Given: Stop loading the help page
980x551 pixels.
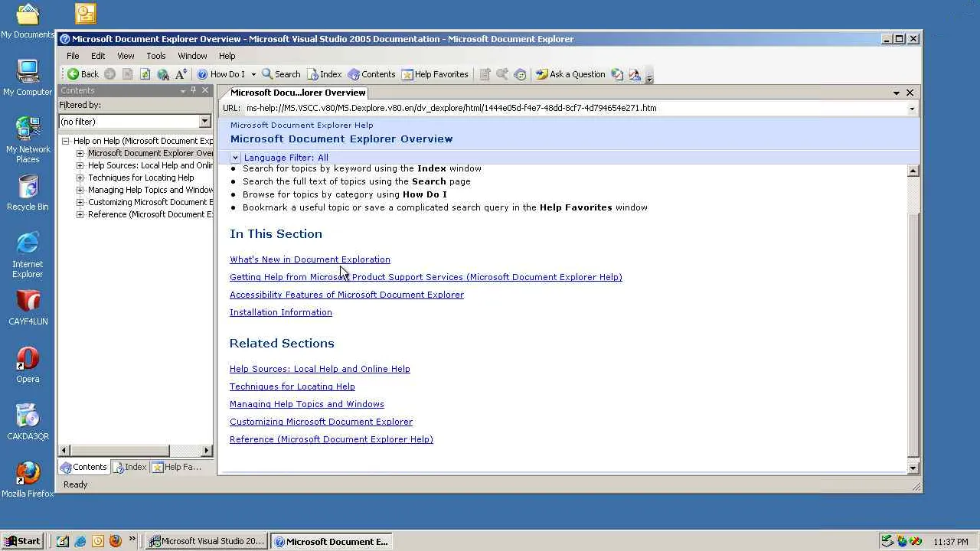Looking at the screenshot, I should [x=128, y=74].
